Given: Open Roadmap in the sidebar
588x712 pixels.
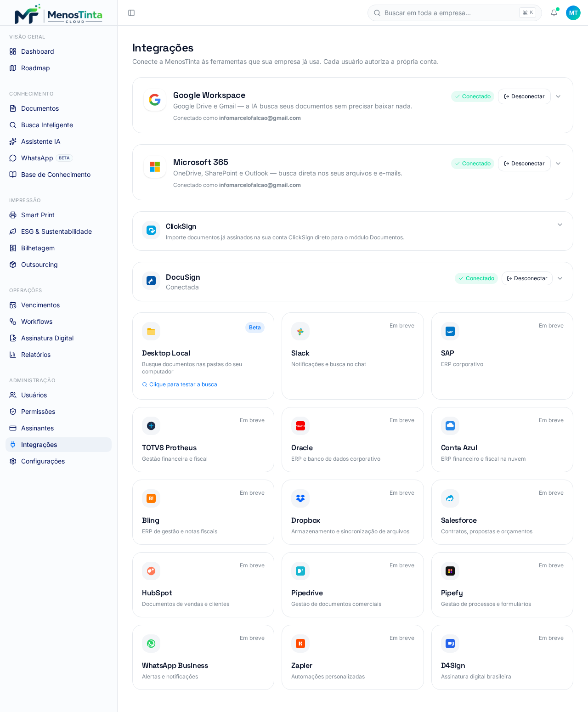Looking at the screenshot, I should 58,68.
